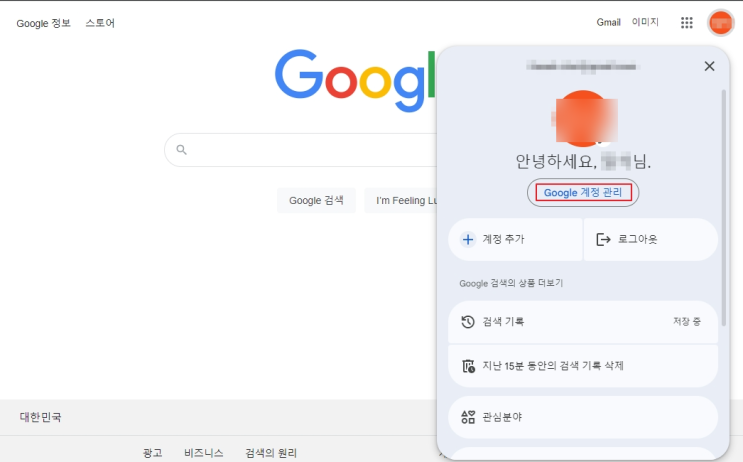This screenshot has width=743, height=462.
Task: Select 계정 추가 button
Action: coord(515,239)
